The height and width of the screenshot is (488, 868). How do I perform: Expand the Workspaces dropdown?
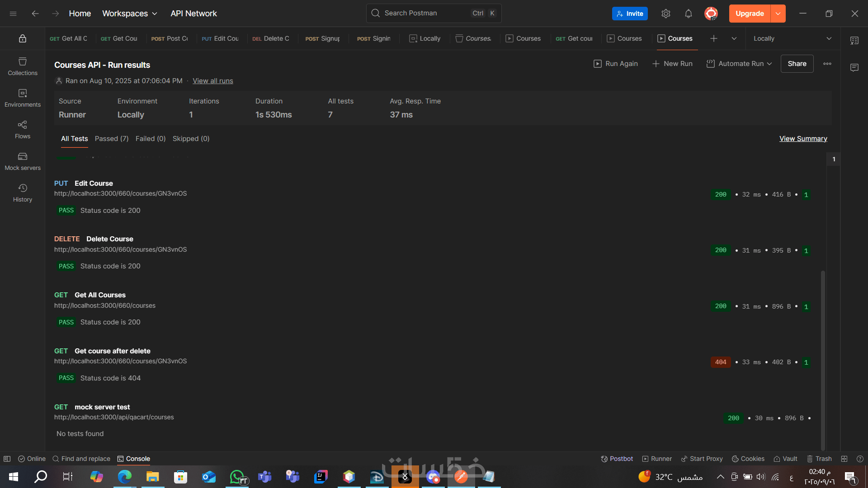coord(130,14)
